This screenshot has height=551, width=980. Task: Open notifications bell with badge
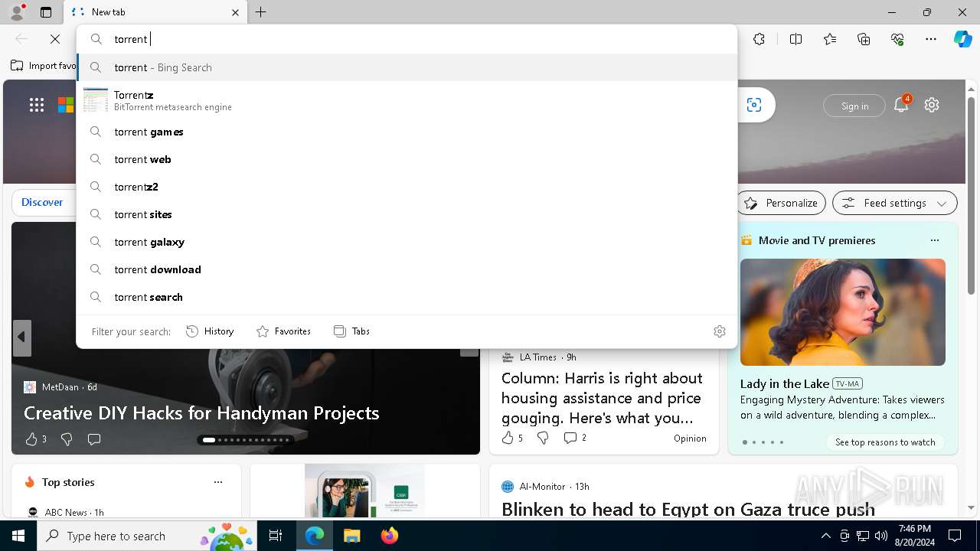pos(901,105)
